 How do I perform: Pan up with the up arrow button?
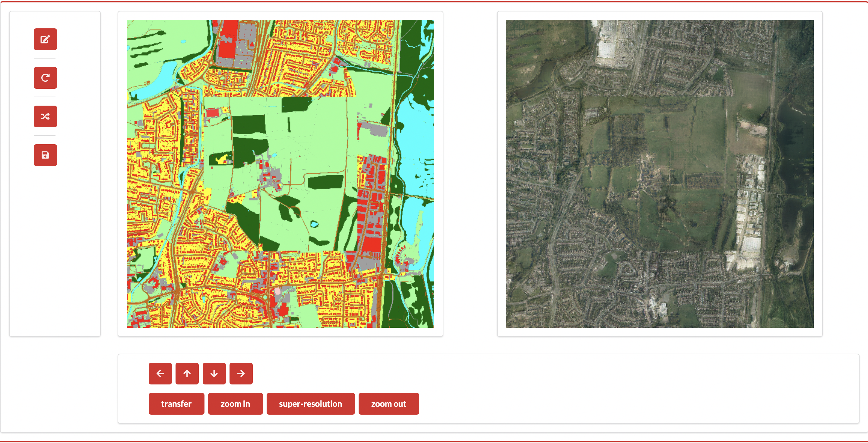click(187, 373)
